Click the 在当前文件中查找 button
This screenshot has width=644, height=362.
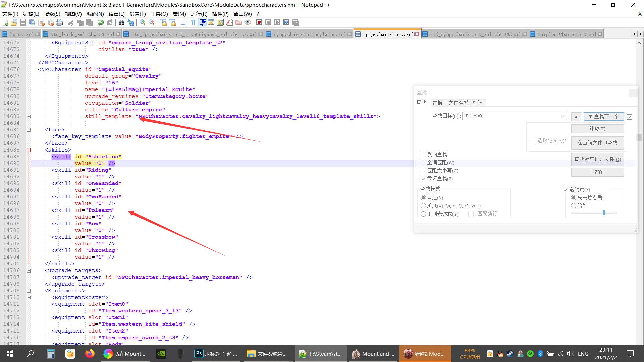pyautogui.click(x=597, y=143)
